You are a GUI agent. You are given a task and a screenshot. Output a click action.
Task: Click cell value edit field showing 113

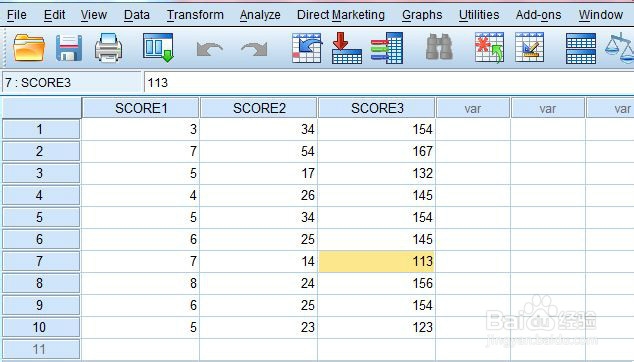coord(388,83)
